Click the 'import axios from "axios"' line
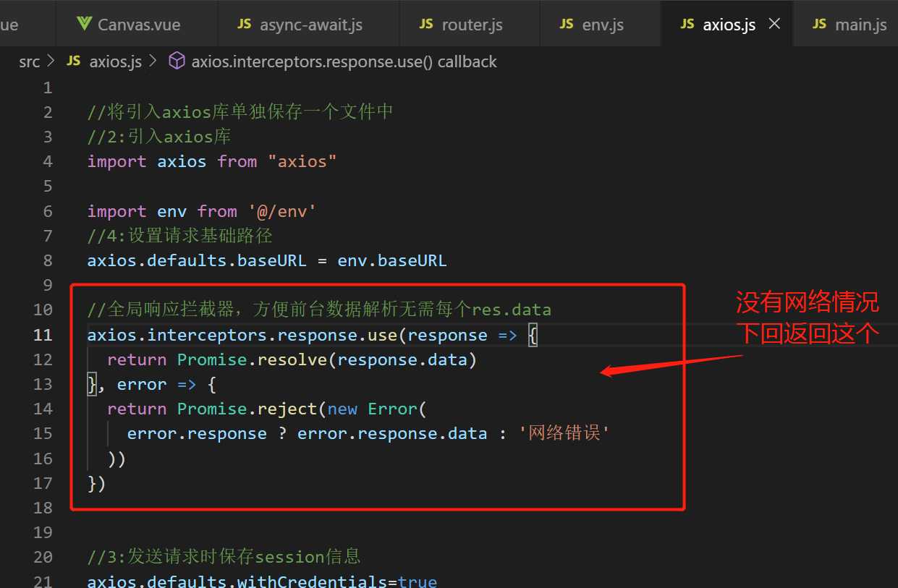The width and height of the screenshot is (898, 588). click(212, 161)
